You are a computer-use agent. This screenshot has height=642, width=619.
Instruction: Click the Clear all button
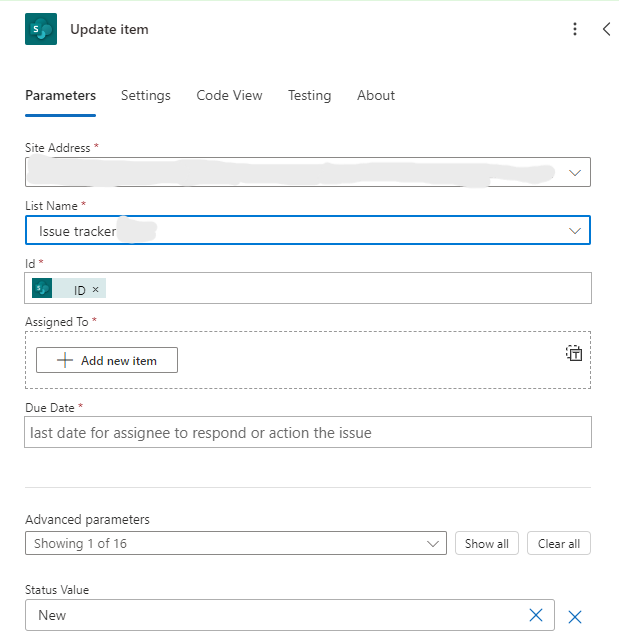pyautogui.click(x=559, y=543)
